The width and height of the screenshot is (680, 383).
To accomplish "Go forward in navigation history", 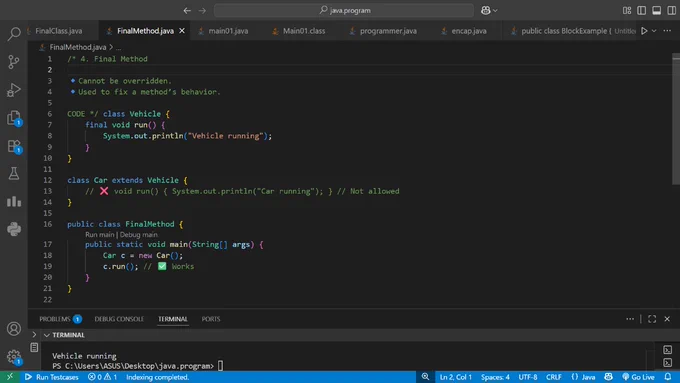I will [x=203, y=10].
